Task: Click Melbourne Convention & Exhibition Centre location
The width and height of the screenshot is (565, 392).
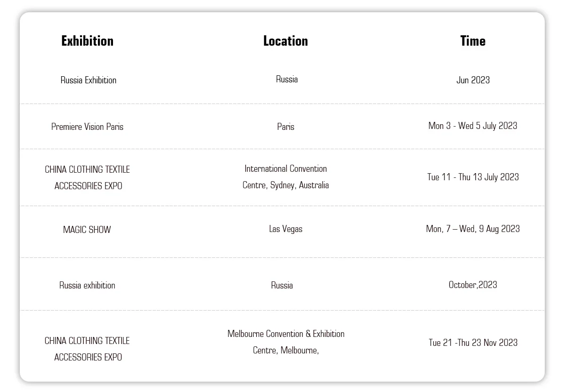Action: point(286,342)
